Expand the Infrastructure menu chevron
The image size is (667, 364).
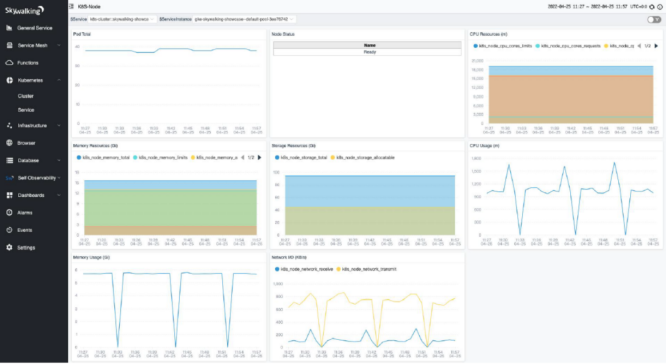(x=59, y=126)
